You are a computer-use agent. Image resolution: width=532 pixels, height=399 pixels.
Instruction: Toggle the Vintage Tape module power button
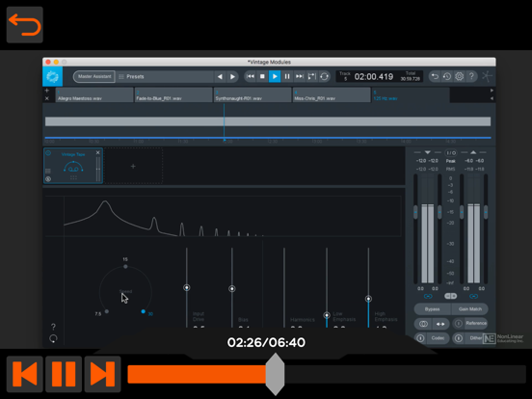pos(48,153)
